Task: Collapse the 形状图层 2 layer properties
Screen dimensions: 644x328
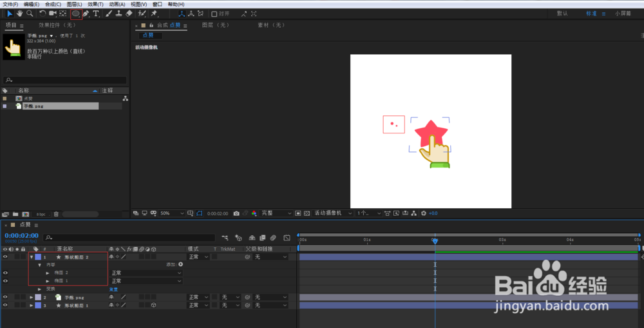Action: click(31, 257)
